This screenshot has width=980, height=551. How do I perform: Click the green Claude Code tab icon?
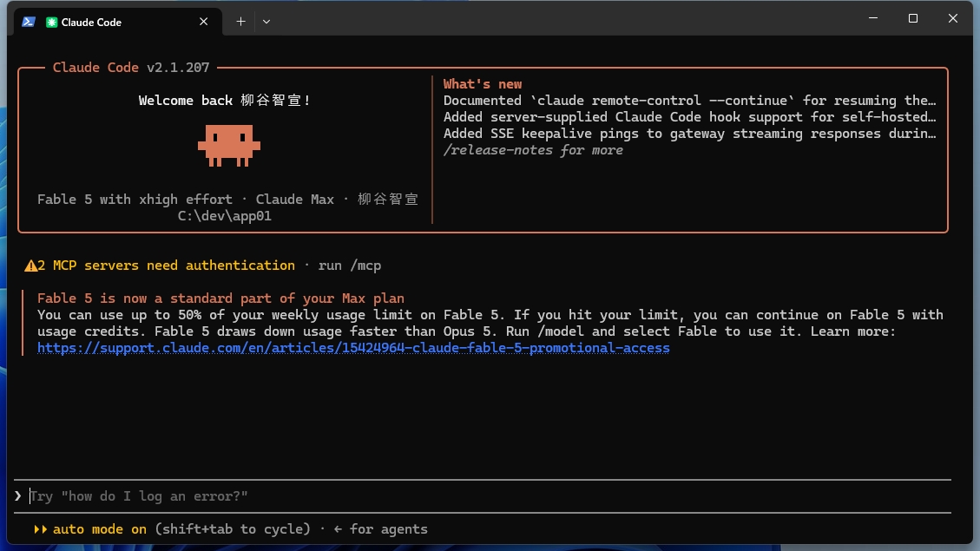(51, 22)
